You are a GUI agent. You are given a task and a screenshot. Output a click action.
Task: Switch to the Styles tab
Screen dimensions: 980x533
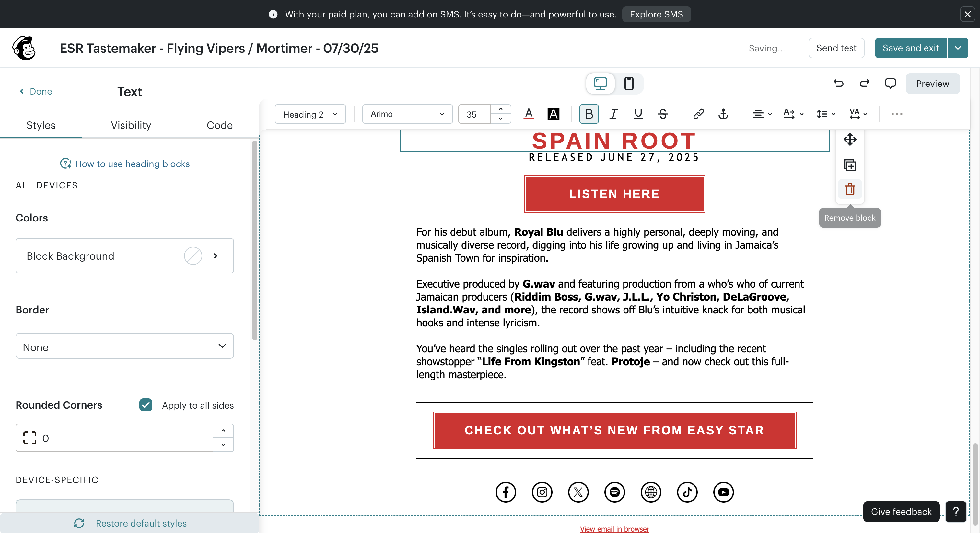(41, 125)
